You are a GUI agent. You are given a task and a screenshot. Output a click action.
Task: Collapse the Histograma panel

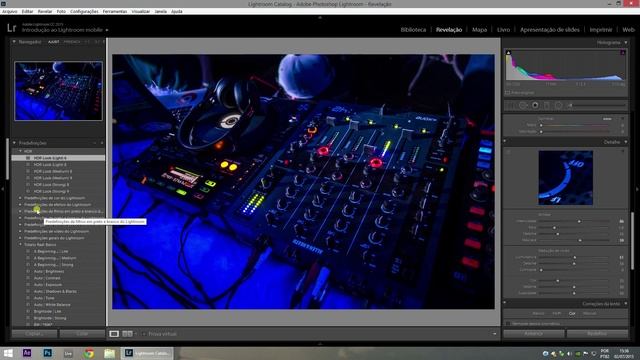[x=626, y=42]
